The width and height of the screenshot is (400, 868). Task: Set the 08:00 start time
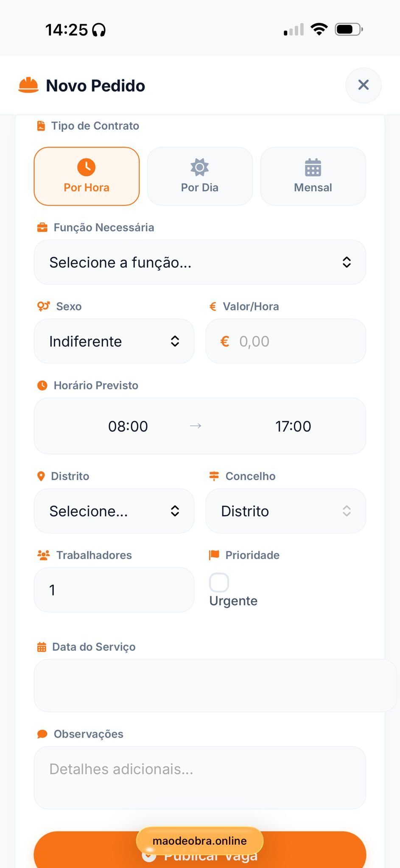[128, 426]
